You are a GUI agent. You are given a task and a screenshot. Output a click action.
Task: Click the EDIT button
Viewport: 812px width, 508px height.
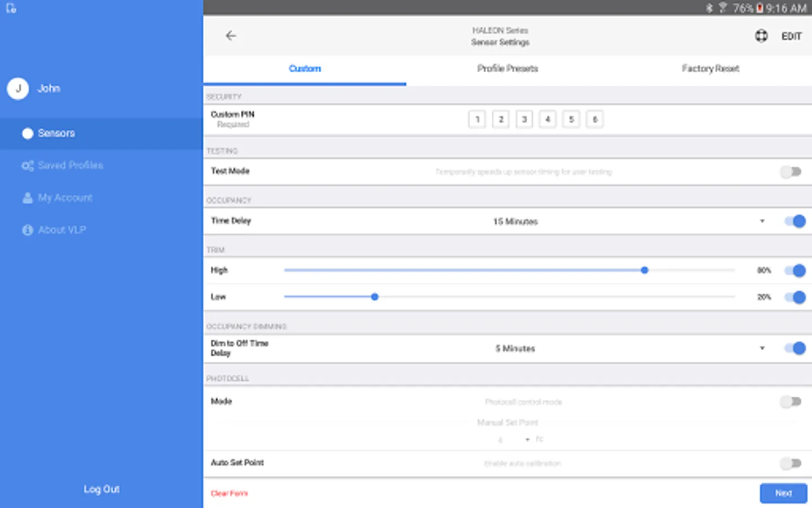791,36
